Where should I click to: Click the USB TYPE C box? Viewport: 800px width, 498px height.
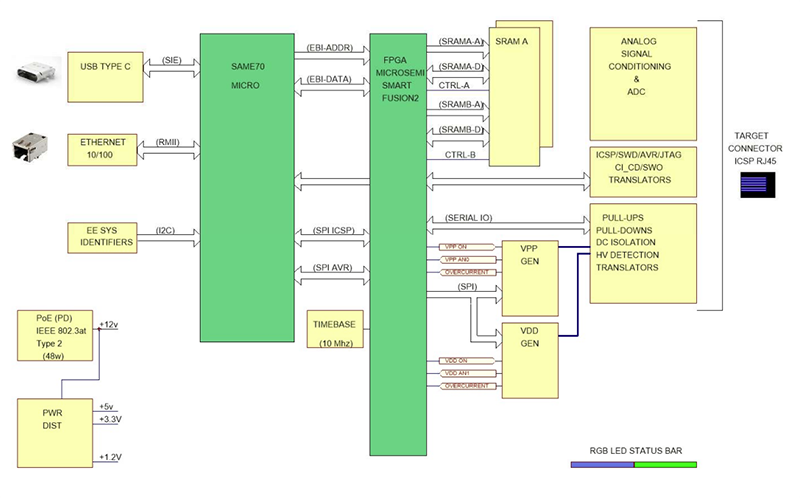click(x=105, y=76)
